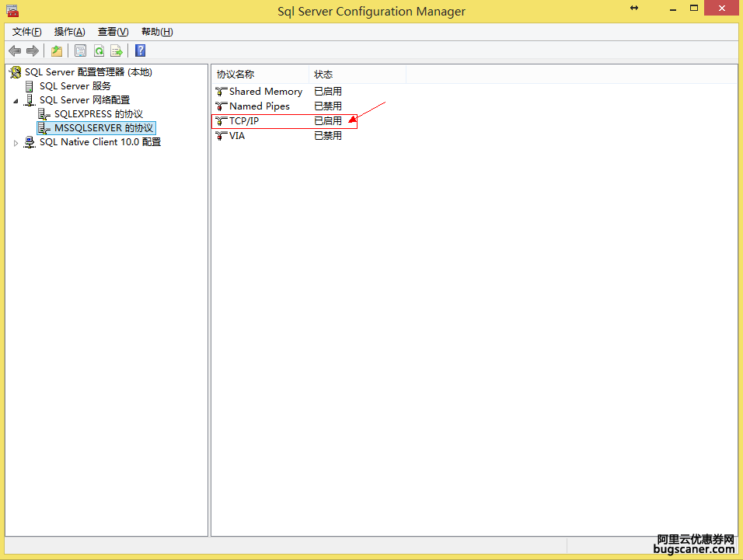Viewport: 743px width, 560px height.
Task: Click the Shared Memory protocol icon
Action: click(x=222, y=92)
